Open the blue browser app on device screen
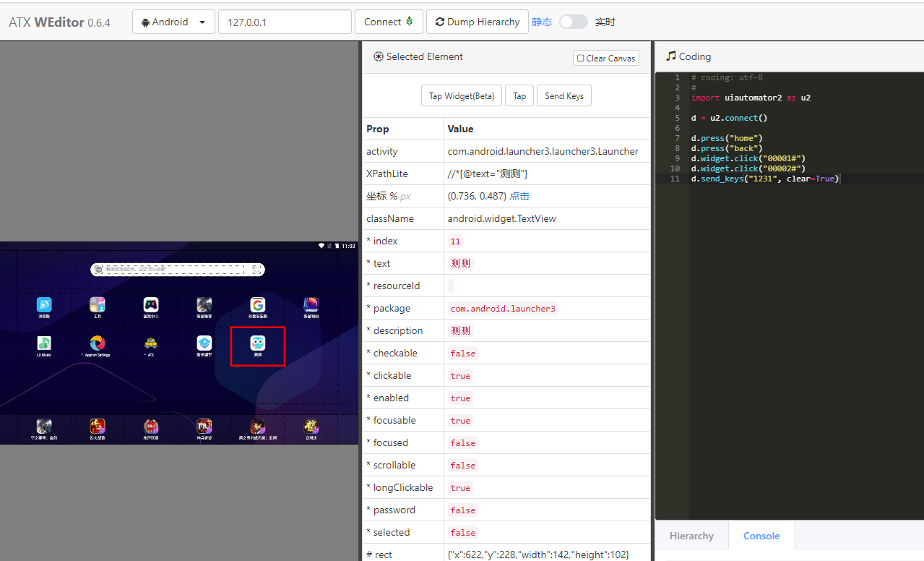 pos(44,304)
